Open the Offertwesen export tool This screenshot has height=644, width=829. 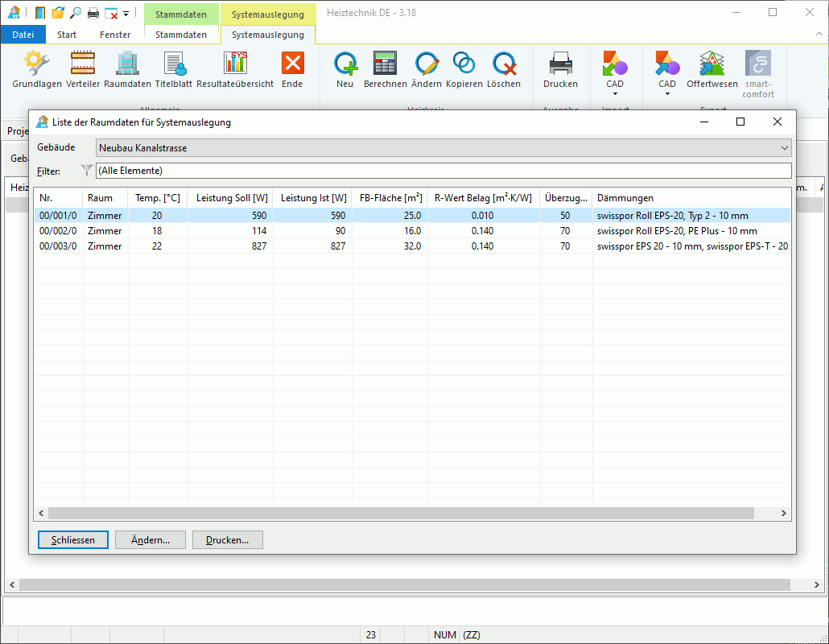pos(711,69)
